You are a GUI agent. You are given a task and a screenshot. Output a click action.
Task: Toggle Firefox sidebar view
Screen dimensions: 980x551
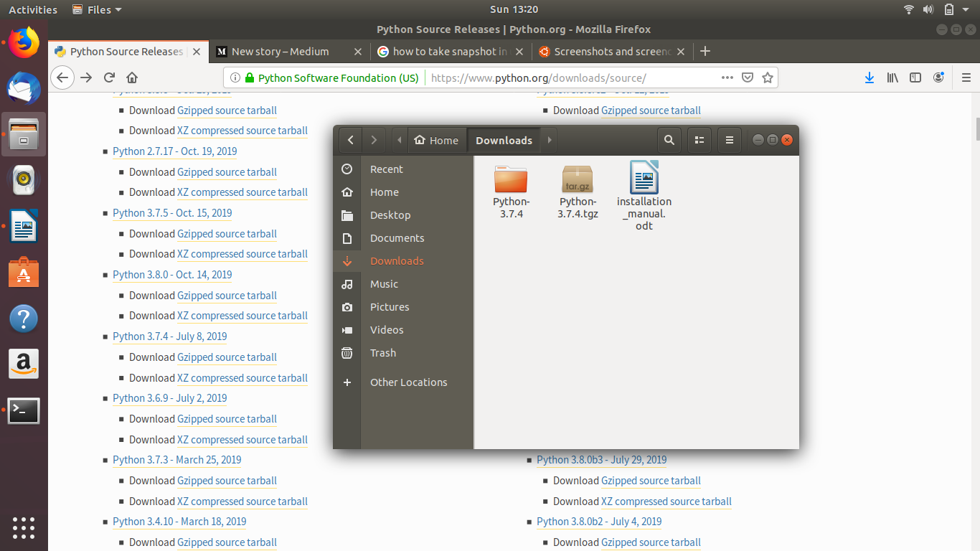[915, 77]
